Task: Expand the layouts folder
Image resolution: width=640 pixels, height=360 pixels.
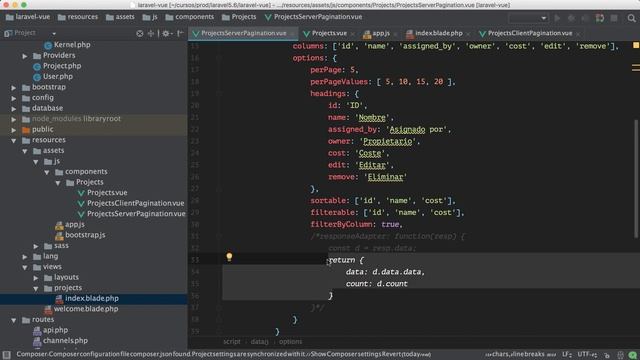Action: [x=36, y=278]
